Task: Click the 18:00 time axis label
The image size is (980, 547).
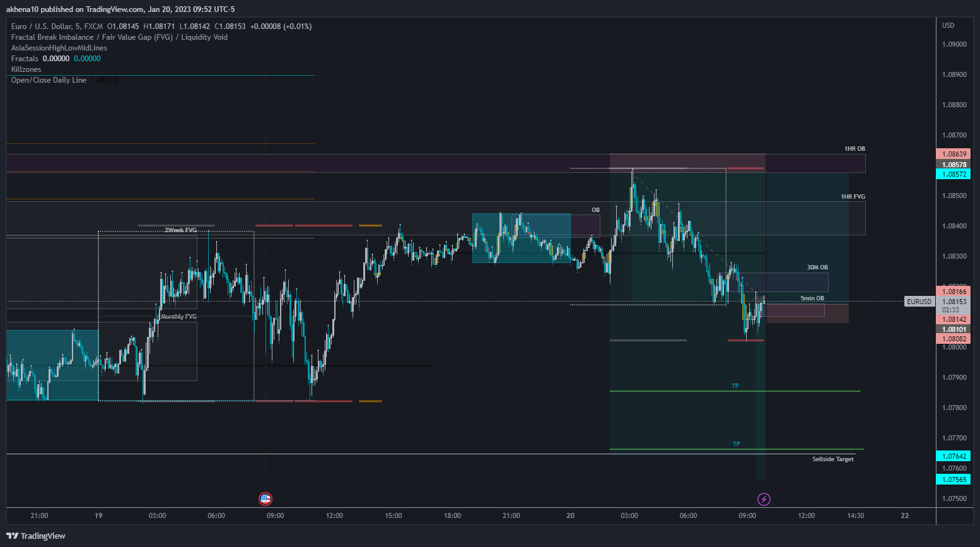Action: click(452, 515)
